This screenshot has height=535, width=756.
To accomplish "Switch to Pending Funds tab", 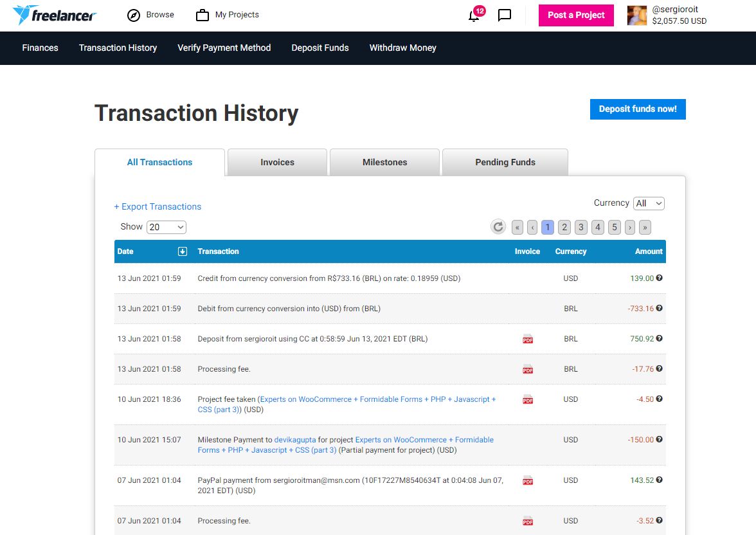I will (x=505, y=163).
